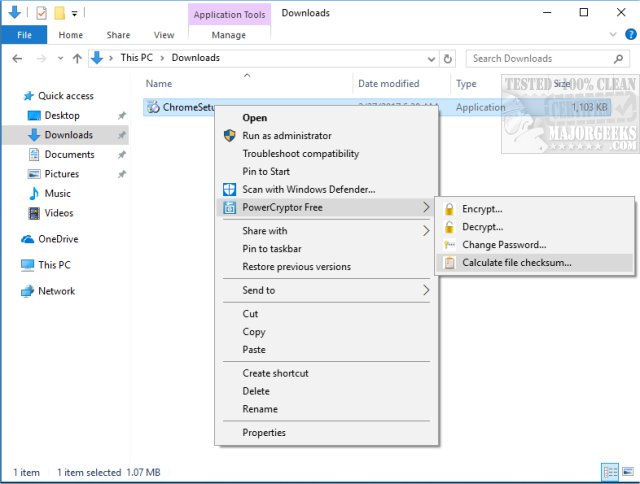The image size is (640, 484).
Task: Click the Encrypt padlock icon
Action: (x=450, y=209)
